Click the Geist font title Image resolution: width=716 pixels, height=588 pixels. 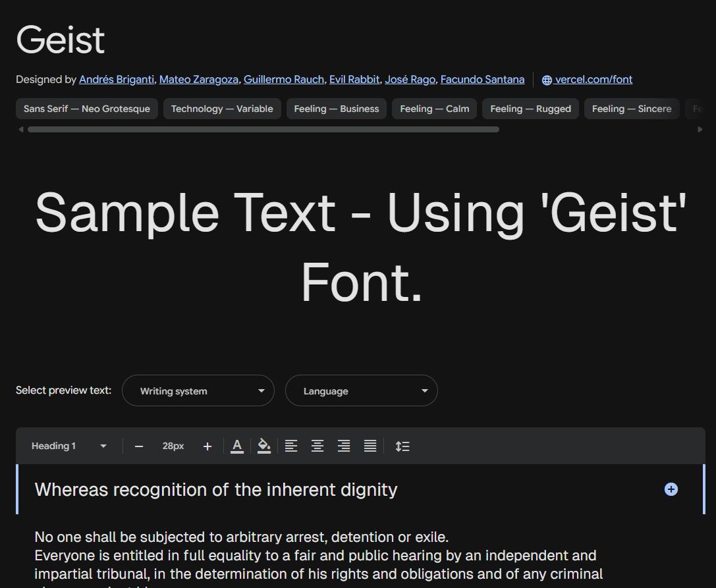point(61,40)
